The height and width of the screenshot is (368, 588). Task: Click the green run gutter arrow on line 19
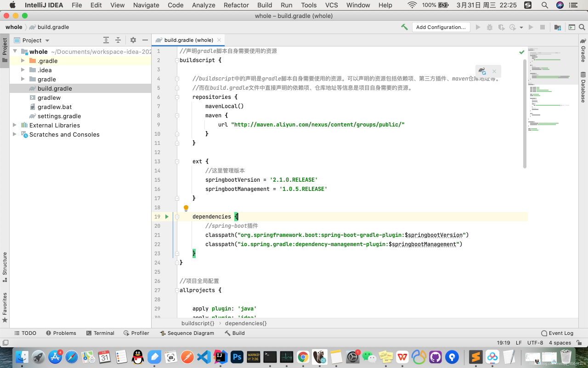[x=167, y=217]
